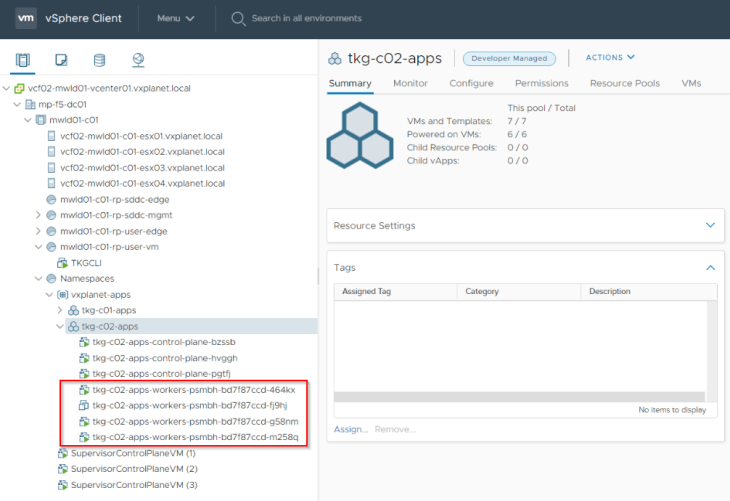Sort by the Description column header

click(x=649, y=291)
